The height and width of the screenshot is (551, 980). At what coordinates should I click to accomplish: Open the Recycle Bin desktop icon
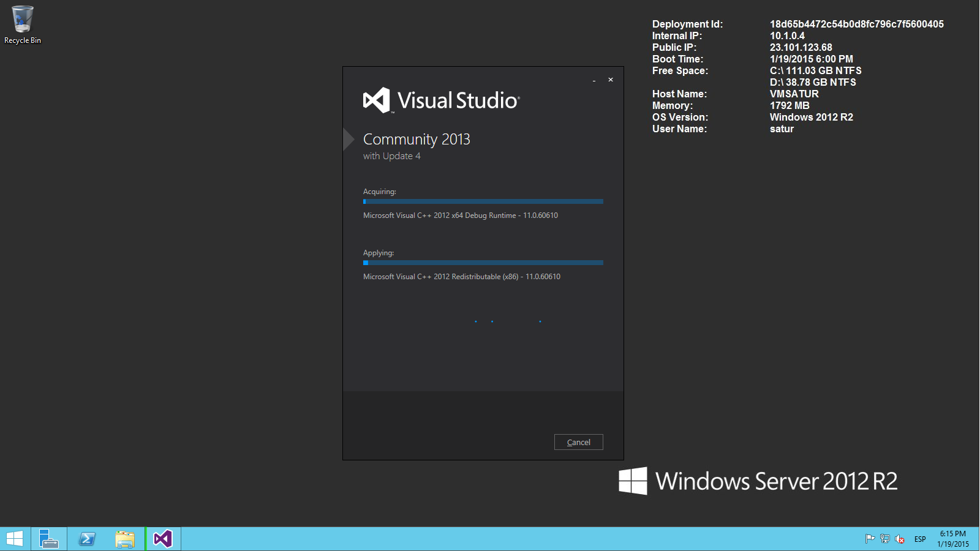click(22, 25)
